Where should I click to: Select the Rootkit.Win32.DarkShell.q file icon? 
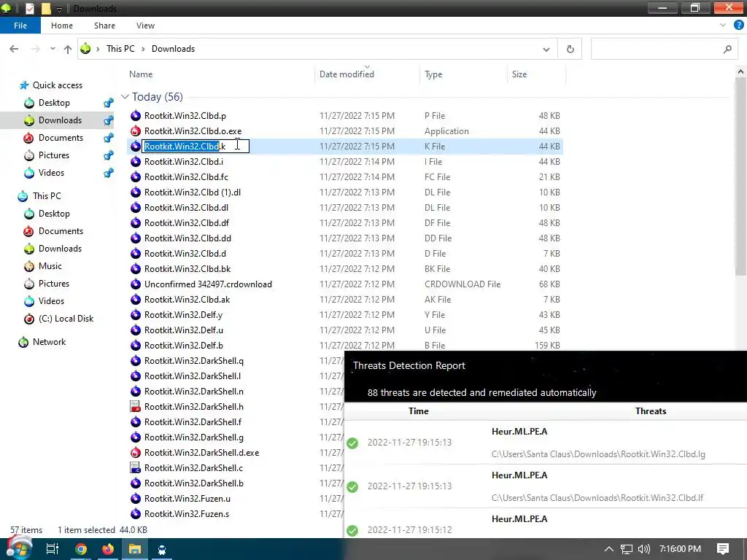pyautogui.click(x=136, y=361)
